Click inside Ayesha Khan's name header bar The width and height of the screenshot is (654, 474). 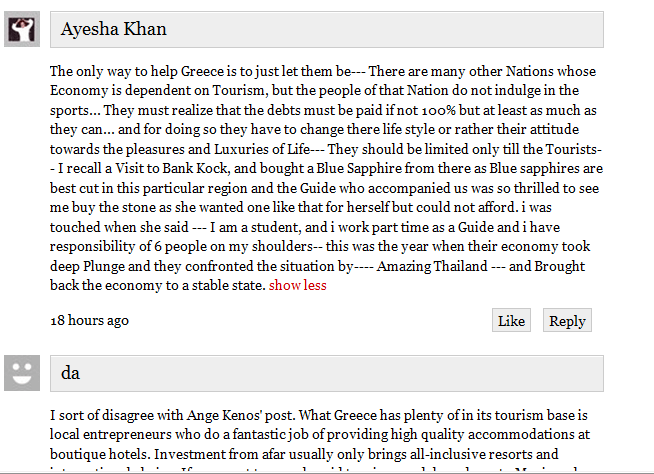tap(327, 30)
